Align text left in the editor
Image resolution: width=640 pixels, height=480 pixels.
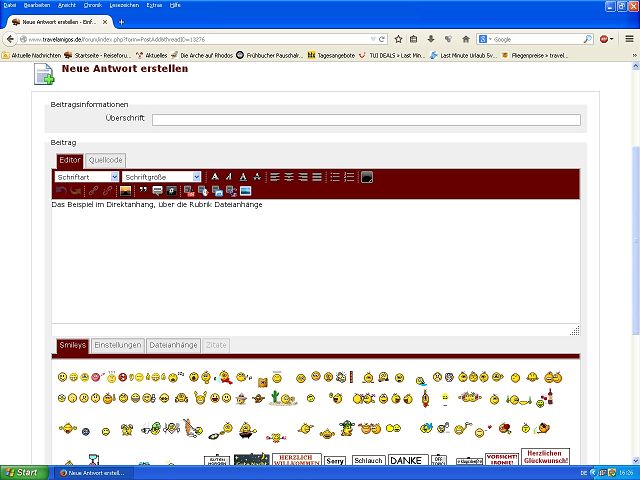[x=275, y=177]
